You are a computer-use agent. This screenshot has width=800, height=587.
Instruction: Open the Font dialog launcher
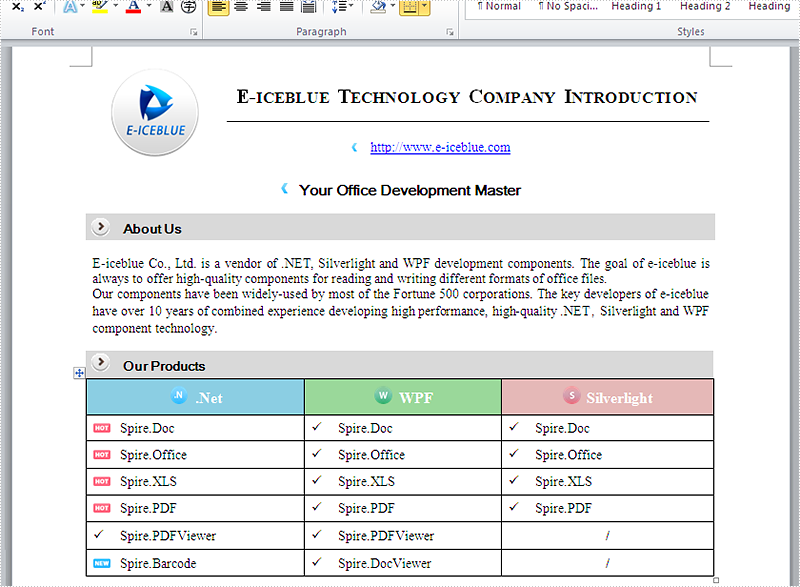[194, 32]
